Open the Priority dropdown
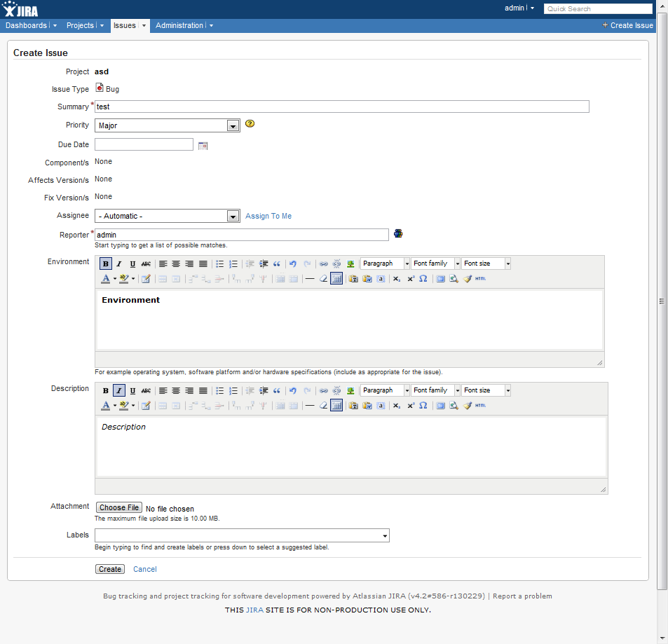This screenshot has height=644, width=668. 233,126
